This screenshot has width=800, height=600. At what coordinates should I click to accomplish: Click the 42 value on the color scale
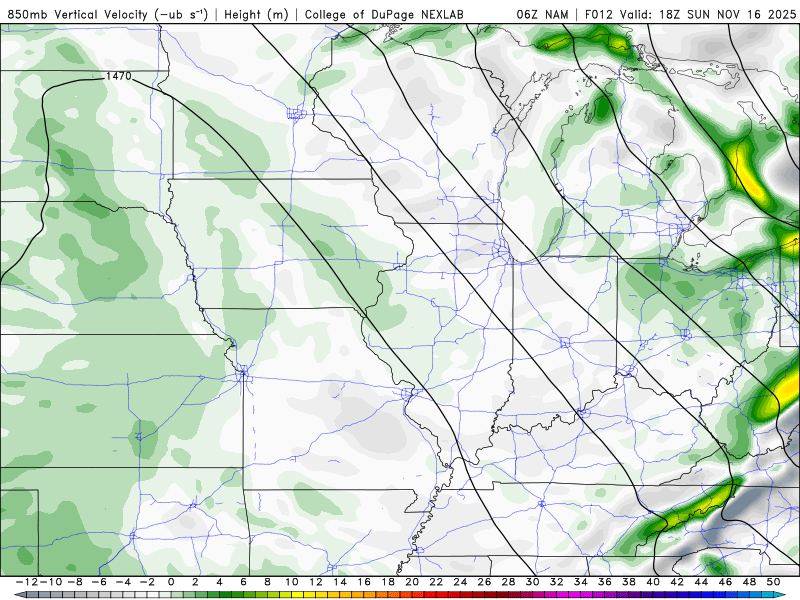[x=677, y=582]
